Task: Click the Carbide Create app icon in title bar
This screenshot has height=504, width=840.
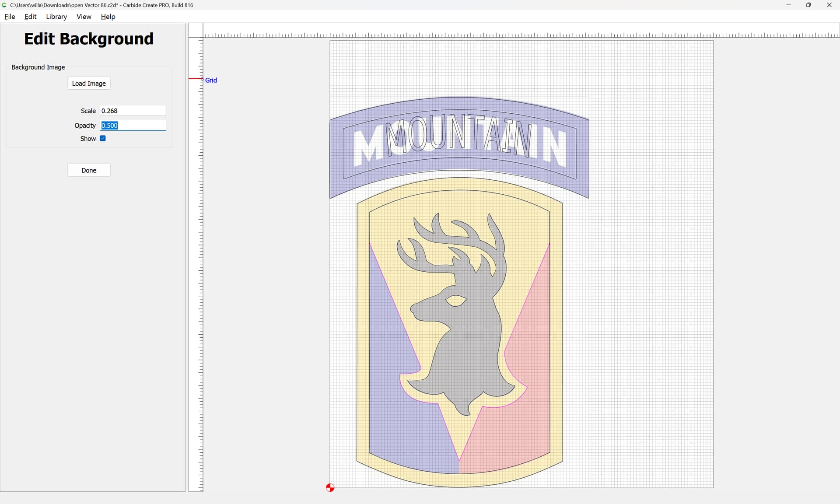Action: point(4,5)
